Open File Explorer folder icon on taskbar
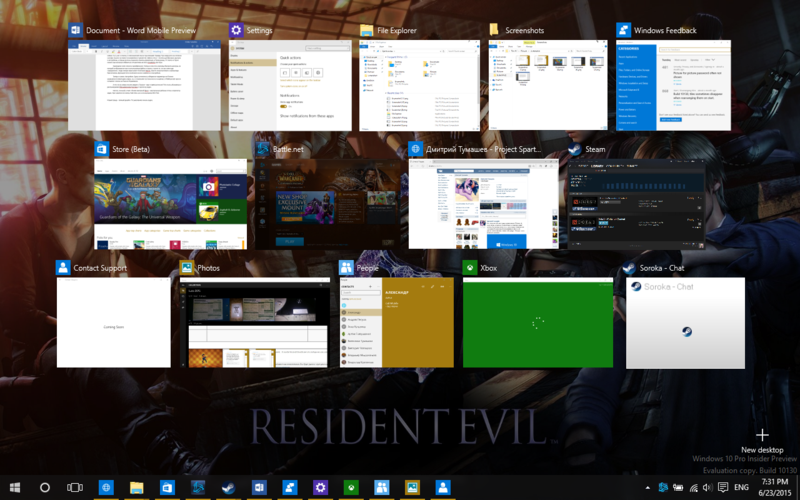Screen dimensions: 800x500 (137, 488)
